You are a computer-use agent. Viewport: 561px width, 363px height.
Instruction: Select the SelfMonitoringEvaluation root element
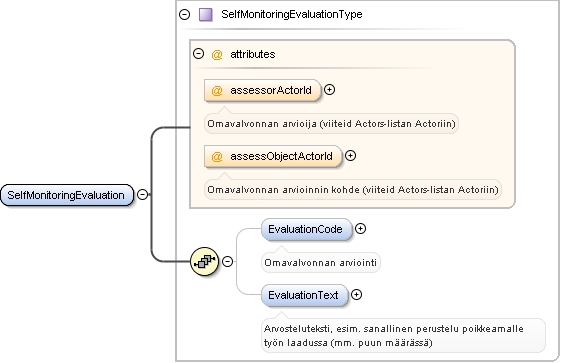67,195
